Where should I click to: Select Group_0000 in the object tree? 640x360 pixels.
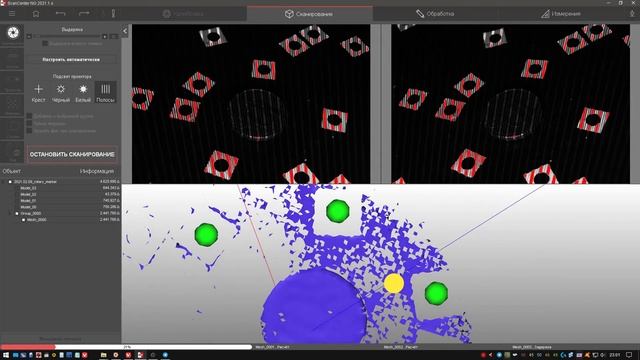point(61,213)
